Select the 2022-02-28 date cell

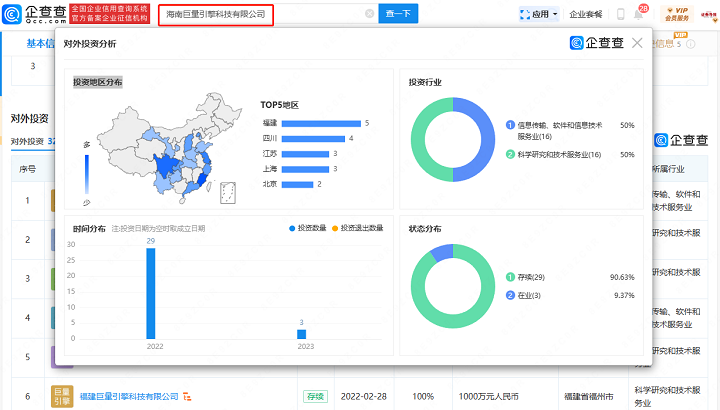pos(364,396)
